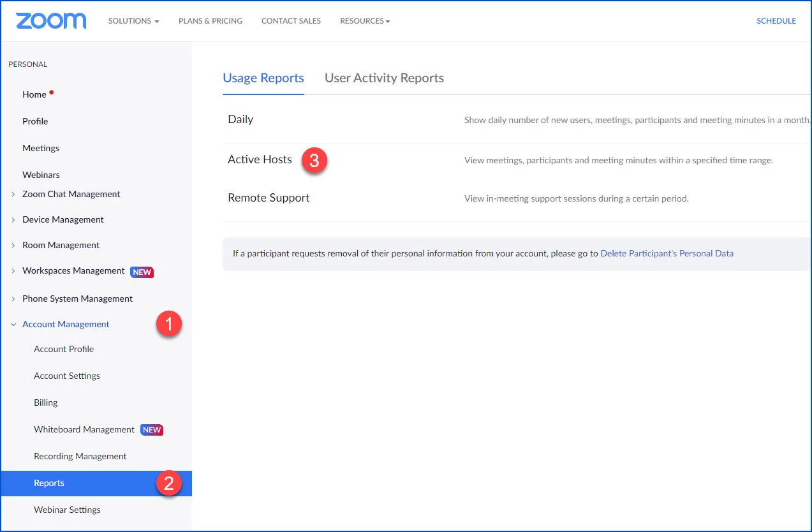Viewport: 812px width, 532px height.
Task: Click Daily report description text
Action: pyautogui.click(x=638, y=120)
